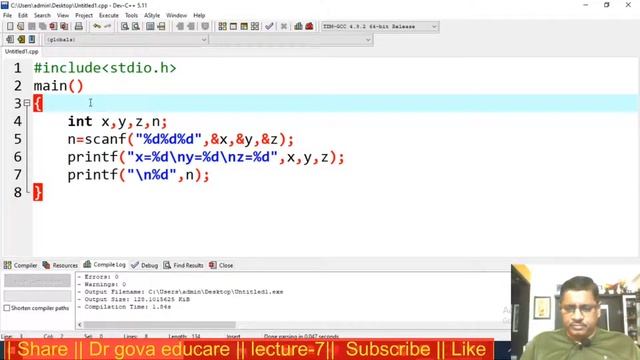Click the Close All toolbar icon
This screenshot has height=360, width=640.
click(64, 27)
